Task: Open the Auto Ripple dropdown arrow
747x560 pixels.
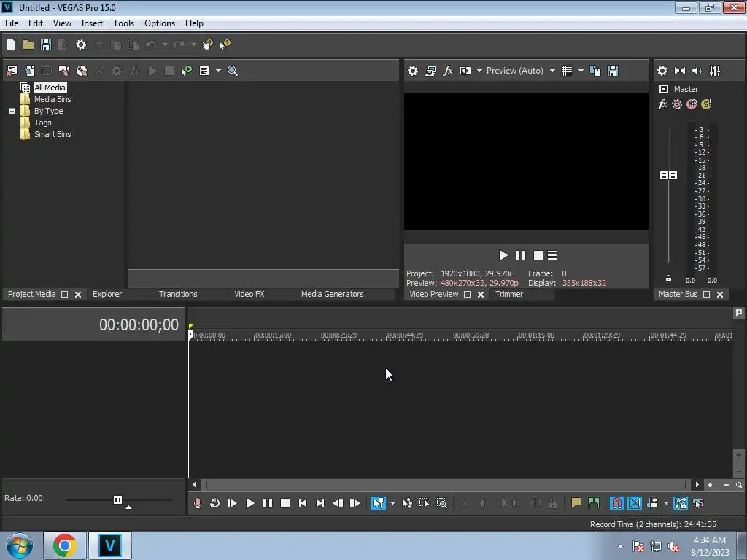Action: (x=666, y=503)
